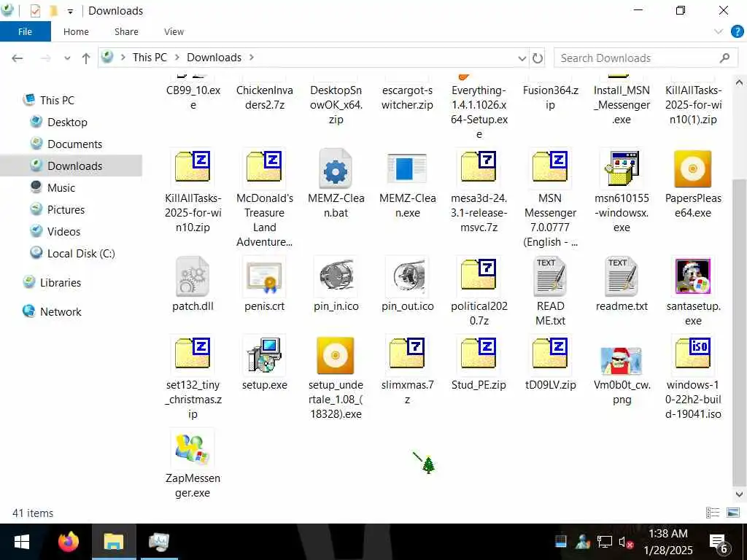The image size is (747, 560).
Task: Select mesa3d-24.3.1-release-msvc.7z archive icon
Action: click(x=479, y=167)
